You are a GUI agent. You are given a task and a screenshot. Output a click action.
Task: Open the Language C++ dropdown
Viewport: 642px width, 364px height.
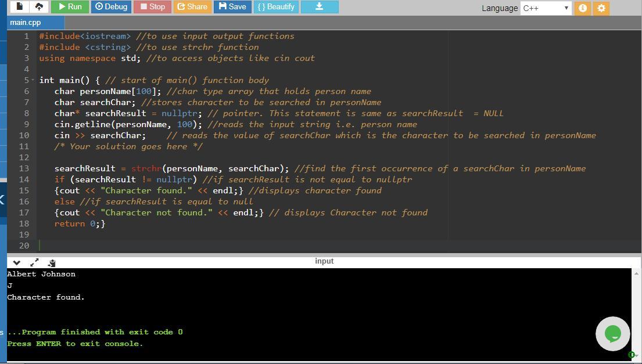coord(546,8)
